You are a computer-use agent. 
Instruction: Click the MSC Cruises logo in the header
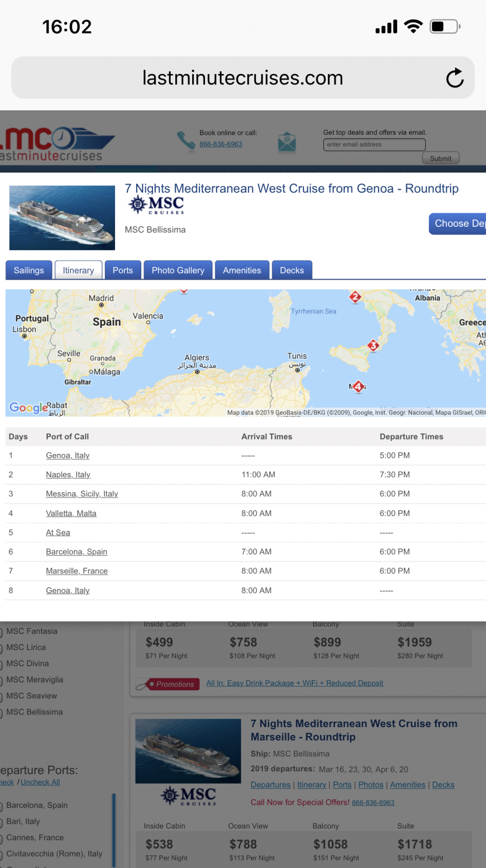point(157,205)
